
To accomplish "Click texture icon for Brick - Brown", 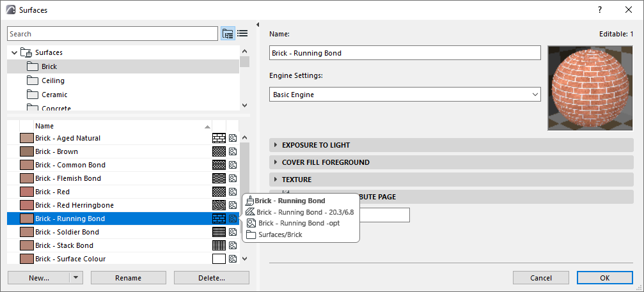I will pos(233,151).
